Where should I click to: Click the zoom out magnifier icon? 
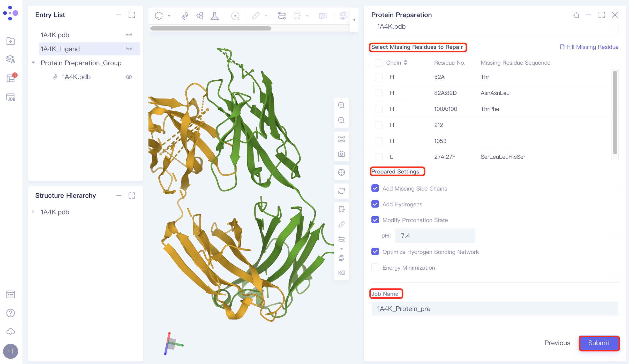click(x=341, y=120)
